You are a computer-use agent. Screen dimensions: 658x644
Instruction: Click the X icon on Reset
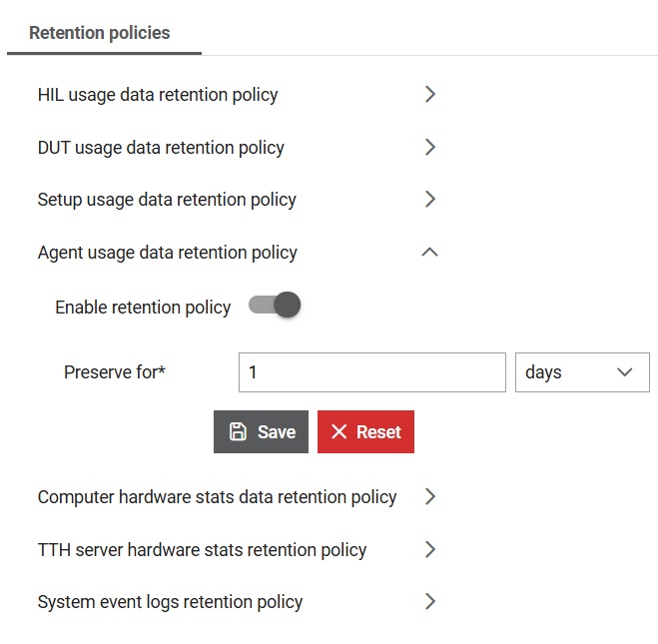pos(339,431)
